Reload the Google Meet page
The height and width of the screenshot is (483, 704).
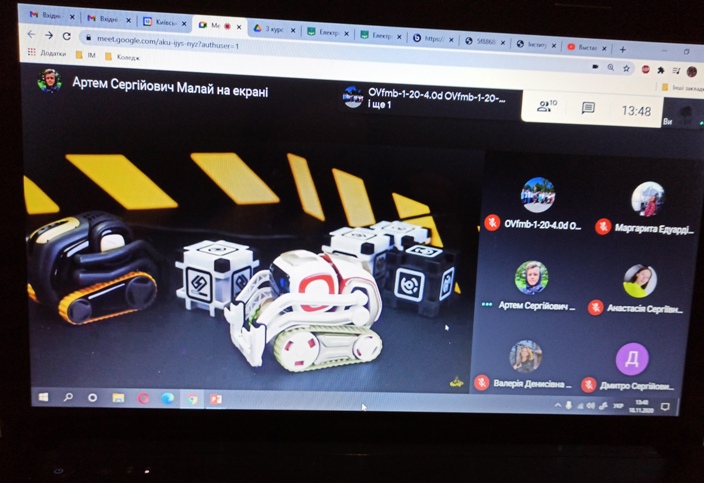tap(66, 36)
